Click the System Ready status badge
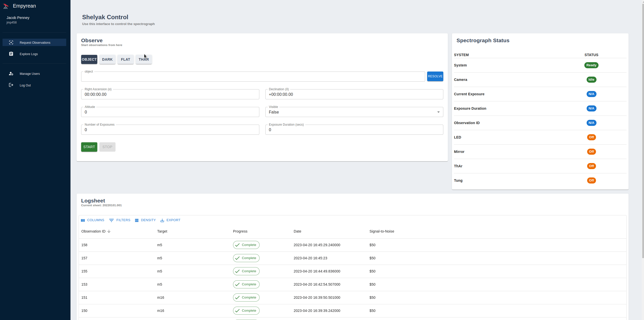 pyautogui.click(x=591, y=65)
